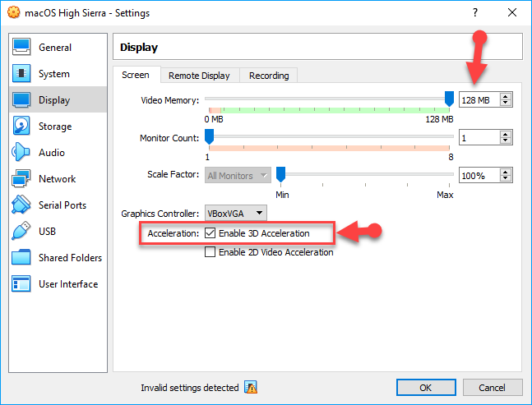This screenshot has width=532, height=405.
Task: Switch to the Recording tab
Action: [x=269, y=76]
